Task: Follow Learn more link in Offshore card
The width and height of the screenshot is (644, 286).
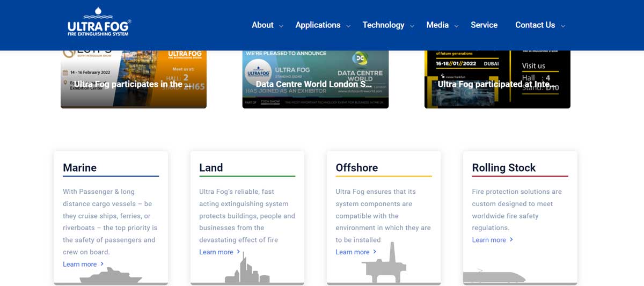Action: 353,252
